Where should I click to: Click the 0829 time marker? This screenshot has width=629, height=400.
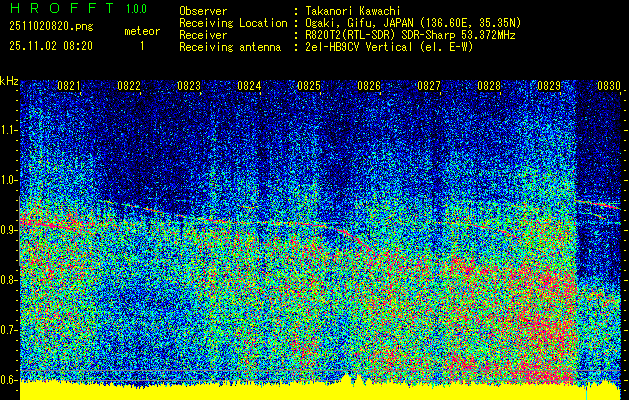tap(549, 86)
